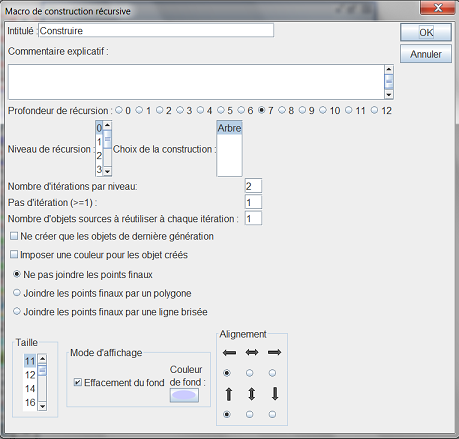Viewport: 459px width, 439px height.
Task: Enable 'Ne créer que les objets de dernière génération'
Action: pos(14,236)
